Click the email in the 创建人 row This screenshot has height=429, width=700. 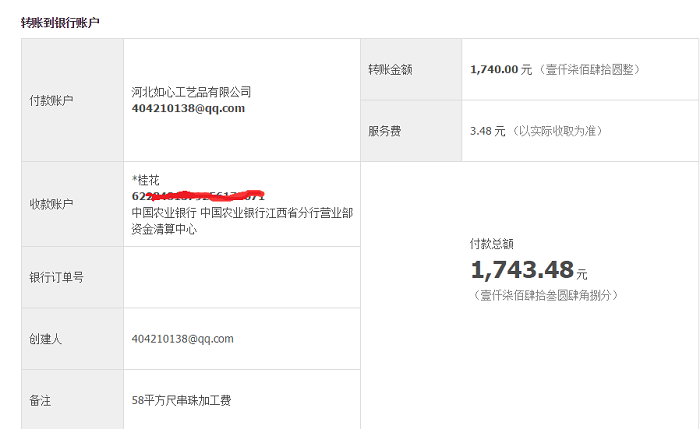click(182, 339)
